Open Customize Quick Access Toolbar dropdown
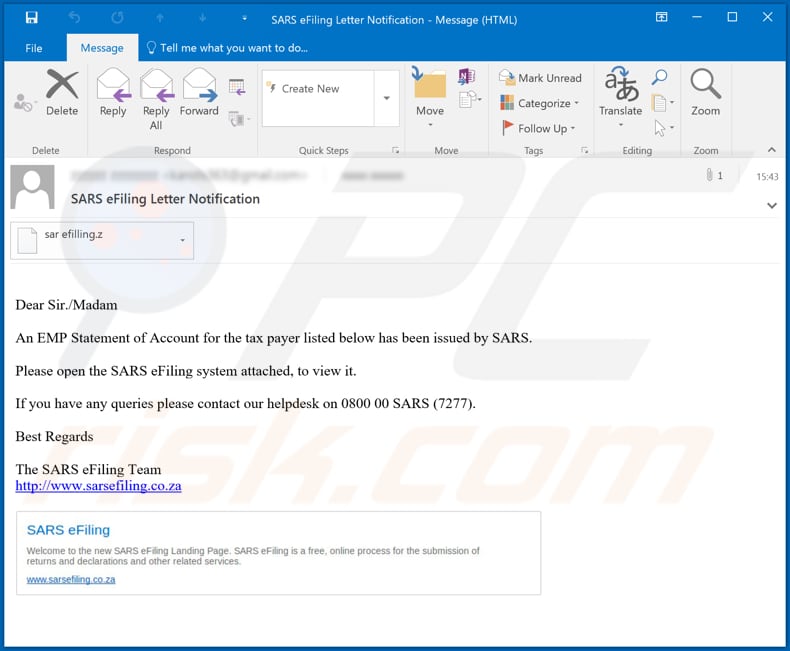The height and width of the screenshot is (651, 790). click(244, 18)
